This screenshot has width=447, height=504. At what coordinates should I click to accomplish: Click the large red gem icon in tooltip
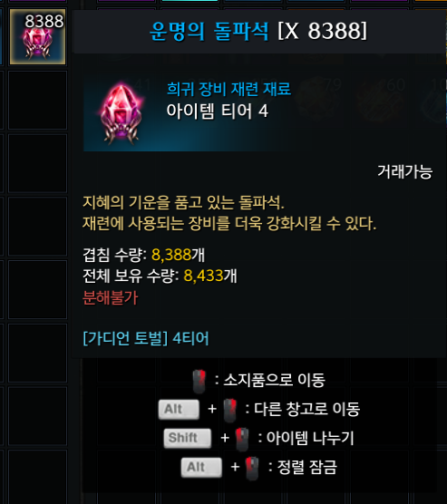click(x=121, y=112)
